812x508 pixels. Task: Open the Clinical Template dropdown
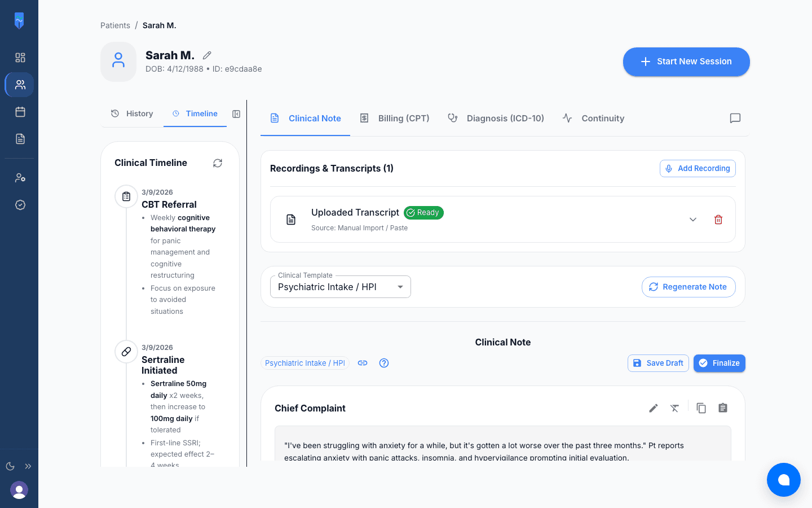341,287
